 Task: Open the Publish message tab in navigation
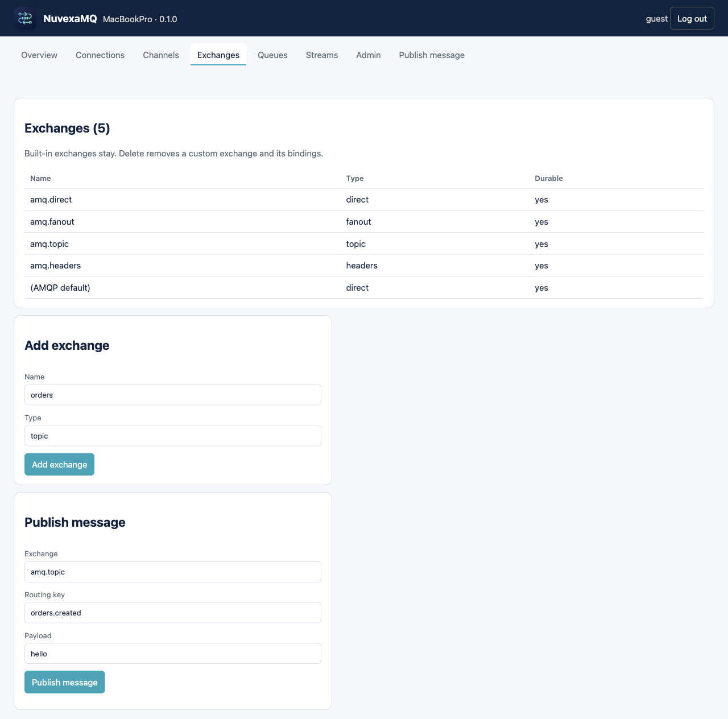pos(432,55)
